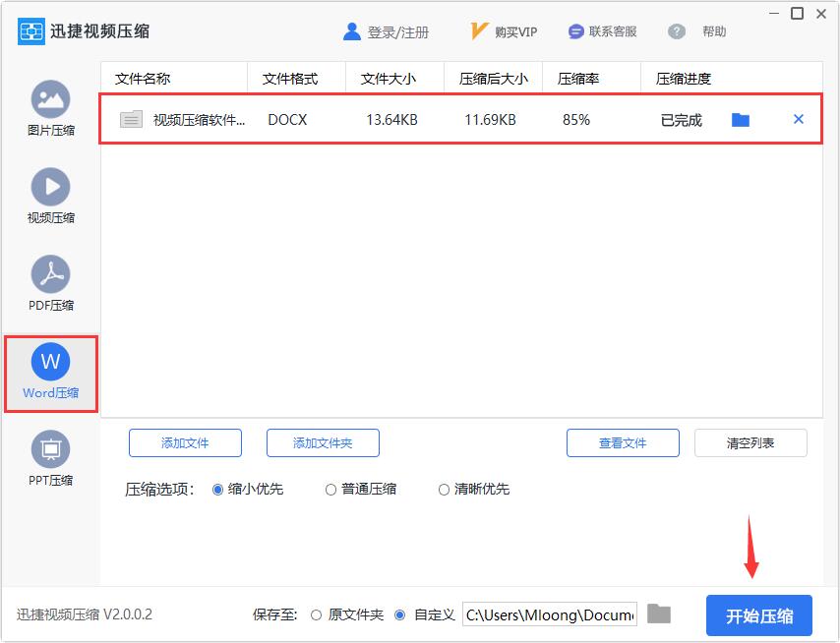This screenshot has width=840, height=643.
Task: Click the 13.64KB file size cell
Action: [391, 120]
